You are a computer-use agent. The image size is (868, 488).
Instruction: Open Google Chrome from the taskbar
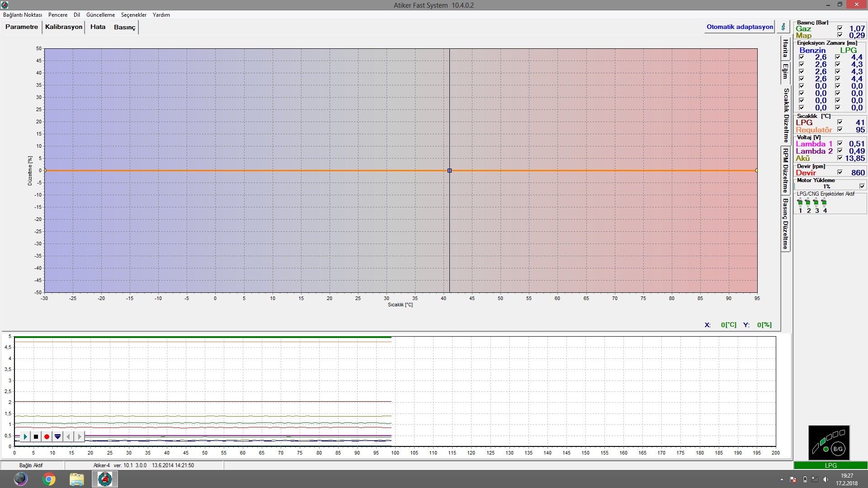pos(49,479)
